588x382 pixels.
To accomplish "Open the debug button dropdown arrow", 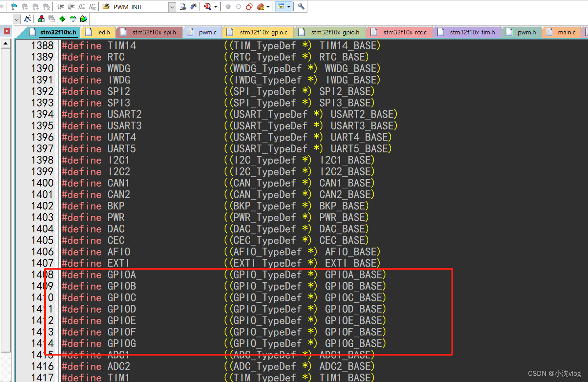I will coord(215,7).
